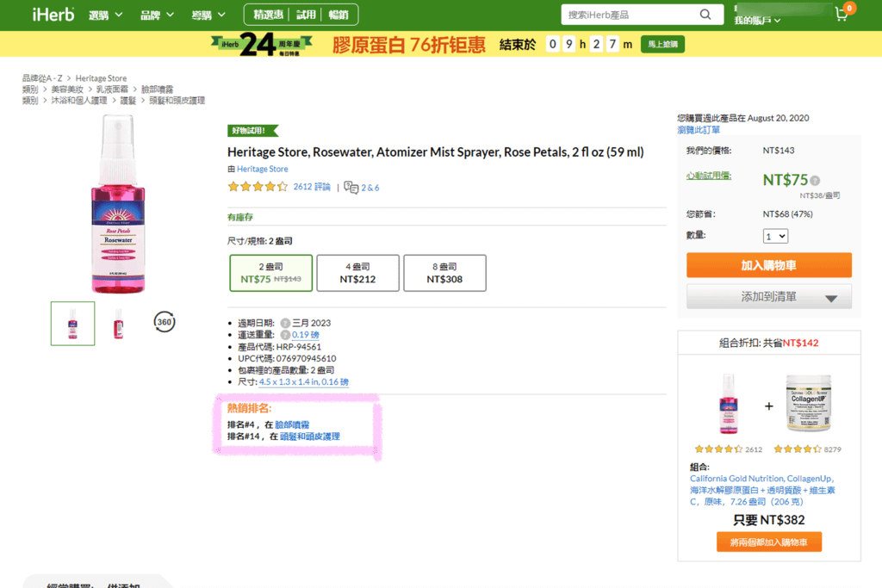Select the 精選惠 tab
Screen dimensions: 882x588
tap(268, 15)
